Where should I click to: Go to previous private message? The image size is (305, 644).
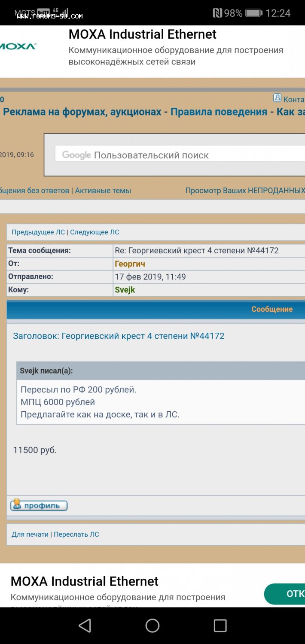38,232
